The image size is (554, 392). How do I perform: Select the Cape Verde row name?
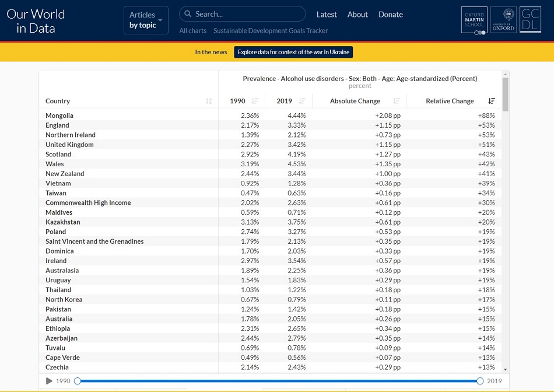(62, 358)
